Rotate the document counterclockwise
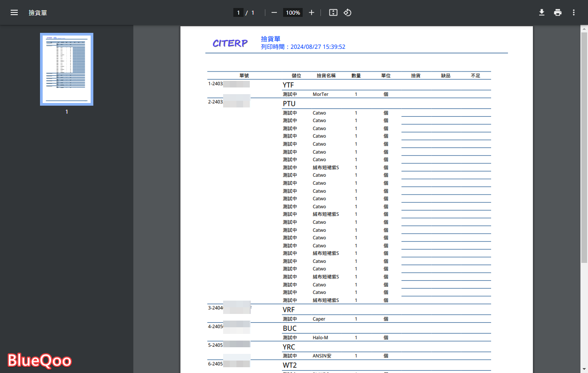588x373 pixels. 348,12
